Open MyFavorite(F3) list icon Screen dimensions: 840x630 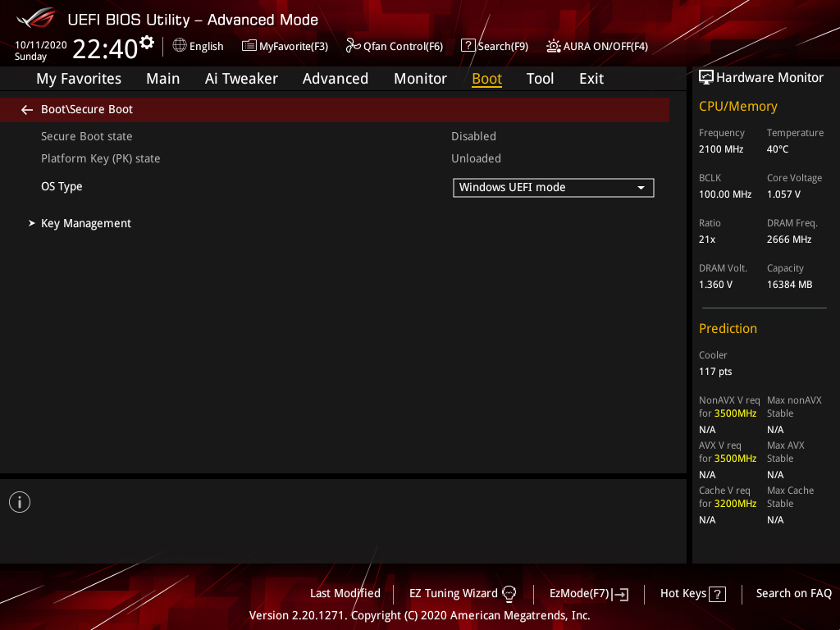pyautogui.click(x=249, y=46)
